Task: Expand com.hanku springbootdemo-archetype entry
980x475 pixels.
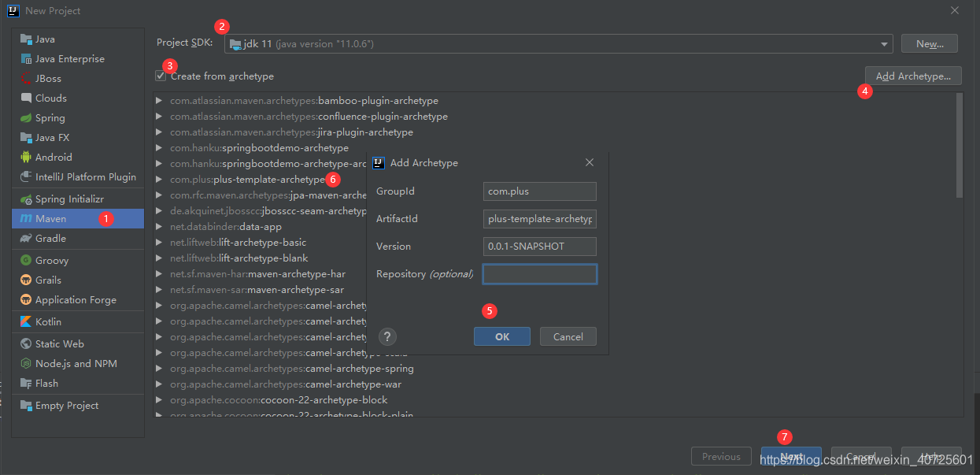Action: pyautogui.click(x=159, y=148)
